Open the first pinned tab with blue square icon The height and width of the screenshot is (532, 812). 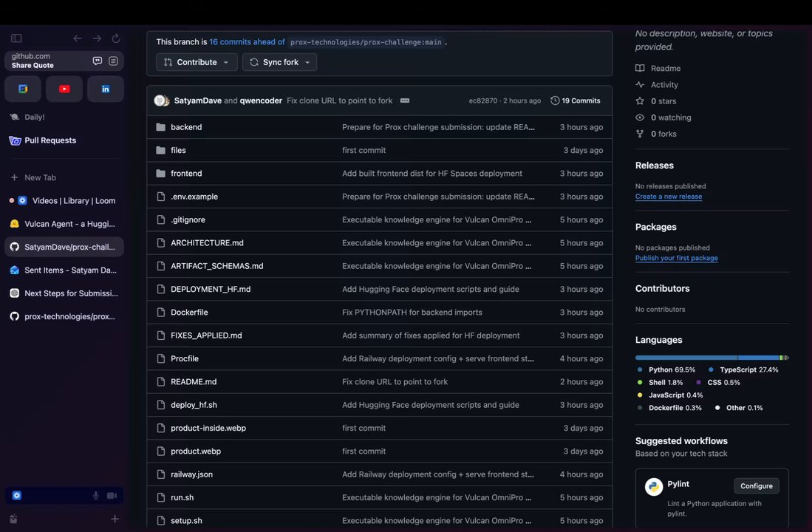point(23,89)
